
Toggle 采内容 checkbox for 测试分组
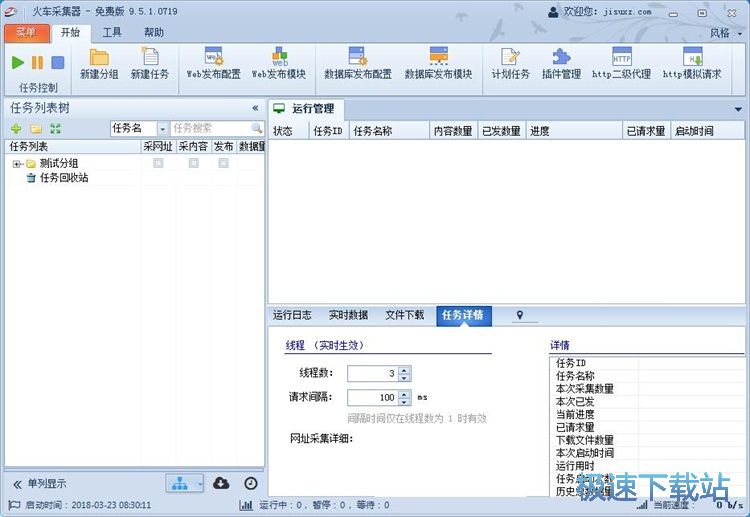pyautogui.click(x=194, y=163)
